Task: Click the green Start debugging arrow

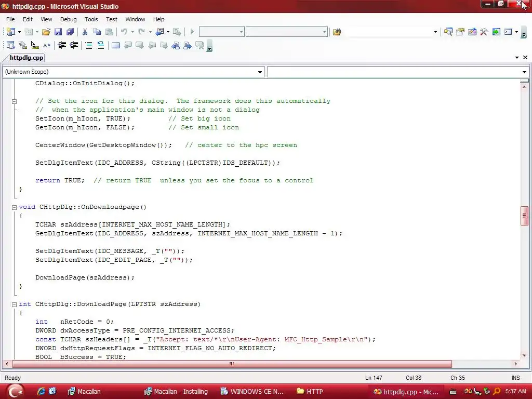Action: click(192, 32)
